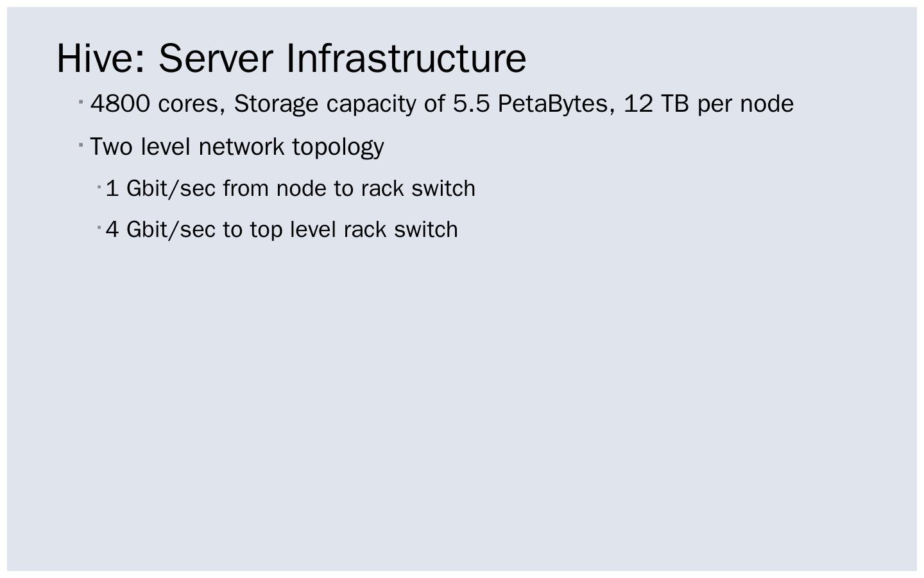Screen dimensions: 924x578
Task: Click the "12 TB per node" text
Action: click(x=708, y=103)
